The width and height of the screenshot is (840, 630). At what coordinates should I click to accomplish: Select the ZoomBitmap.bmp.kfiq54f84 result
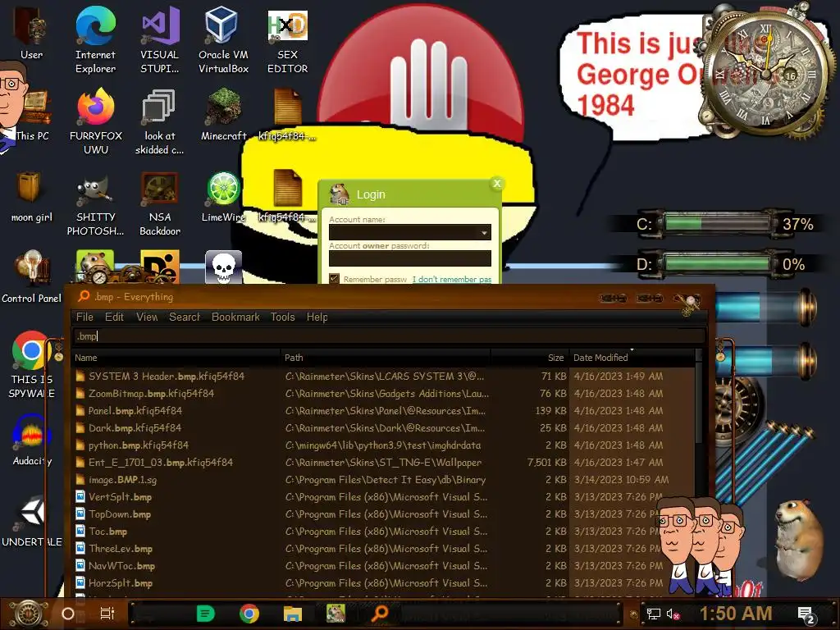pyautogui.click(x=383, y=393)
